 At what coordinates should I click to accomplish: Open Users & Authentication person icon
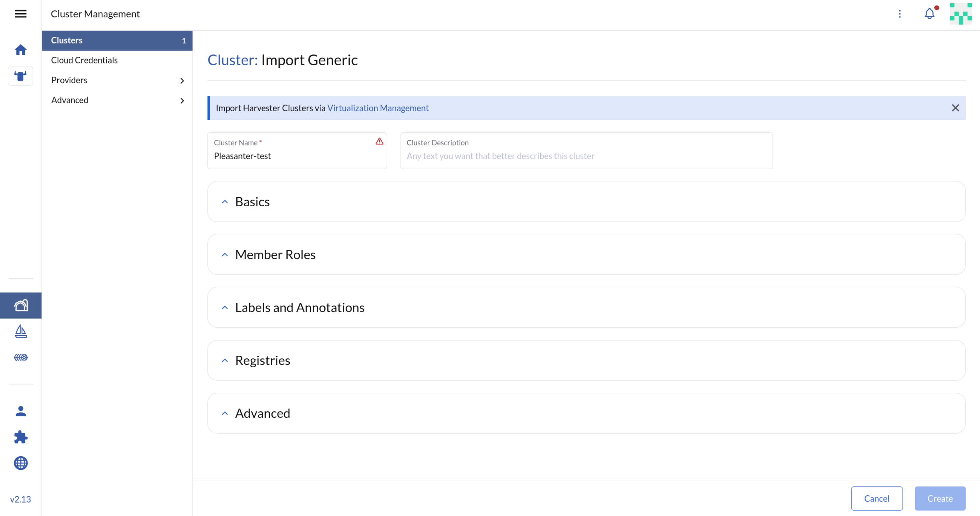tap(21, 411)
